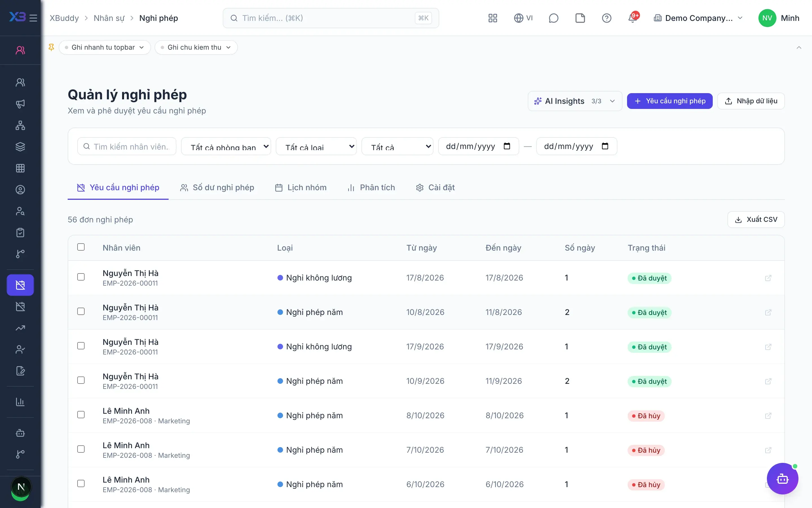Switch to Cài đặt tab
The image size is (812, 508).
coord(435,187)
